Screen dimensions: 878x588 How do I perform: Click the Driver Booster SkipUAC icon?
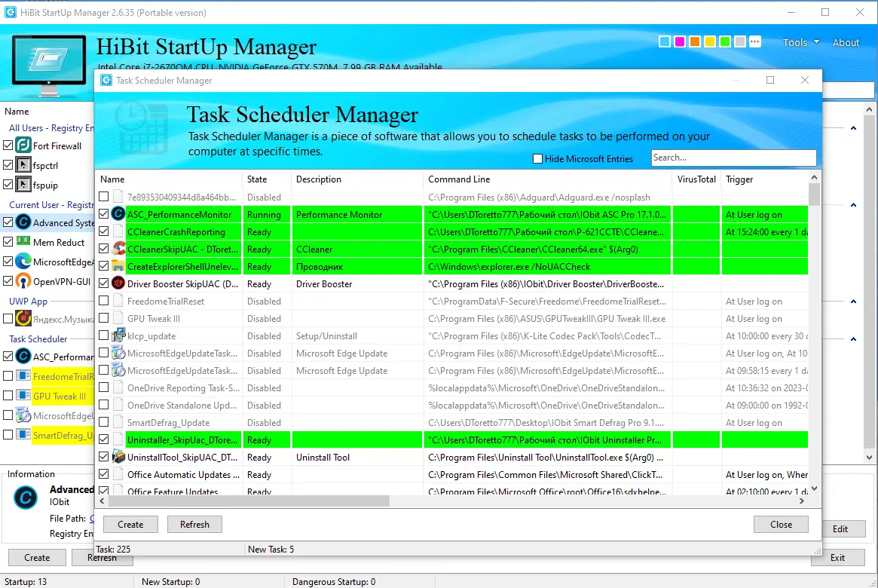click(x=118, y=283)
